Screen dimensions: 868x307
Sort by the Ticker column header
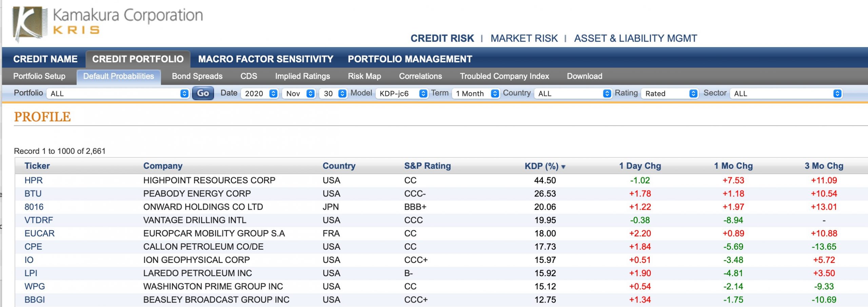37,166
